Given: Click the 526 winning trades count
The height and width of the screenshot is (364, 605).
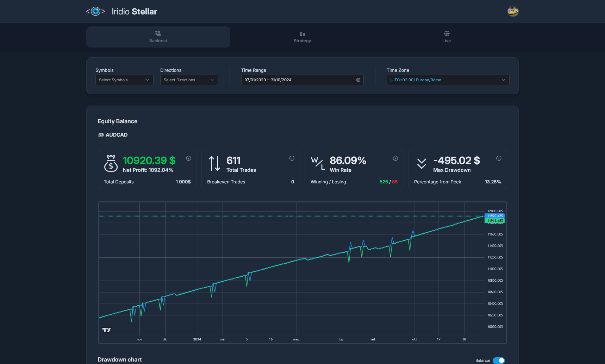Looking at the screenshot, I should [383, 182].
